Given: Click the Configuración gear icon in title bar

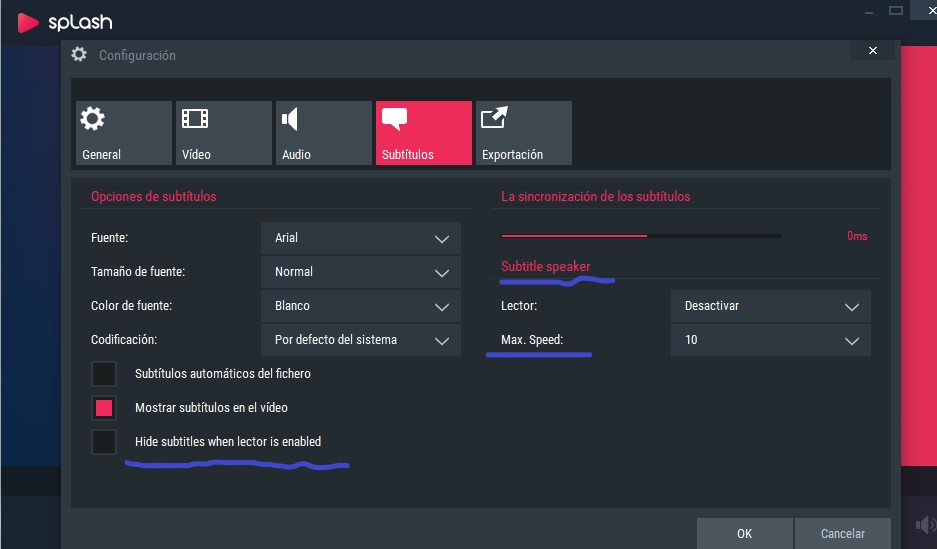Looking at the screenshot, I should 79,55.
